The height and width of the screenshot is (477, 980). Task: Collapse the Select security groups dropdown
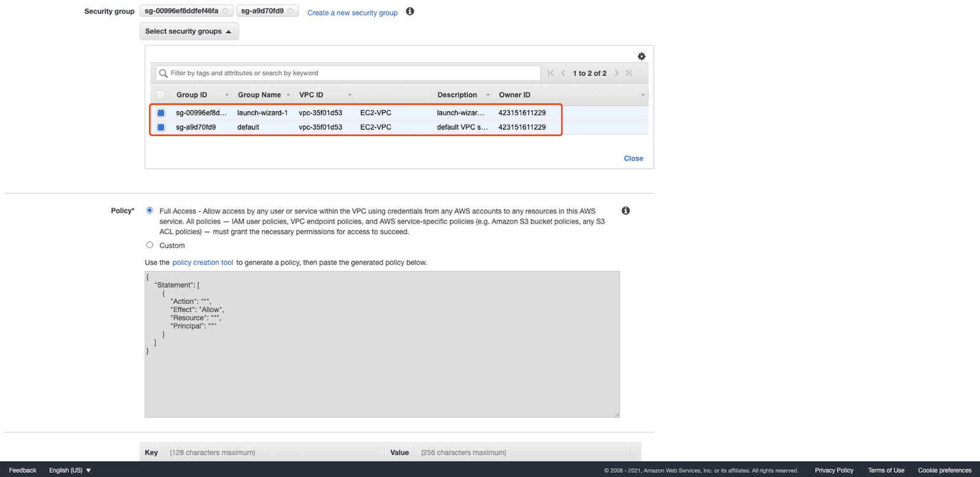(x=189, y=31)
